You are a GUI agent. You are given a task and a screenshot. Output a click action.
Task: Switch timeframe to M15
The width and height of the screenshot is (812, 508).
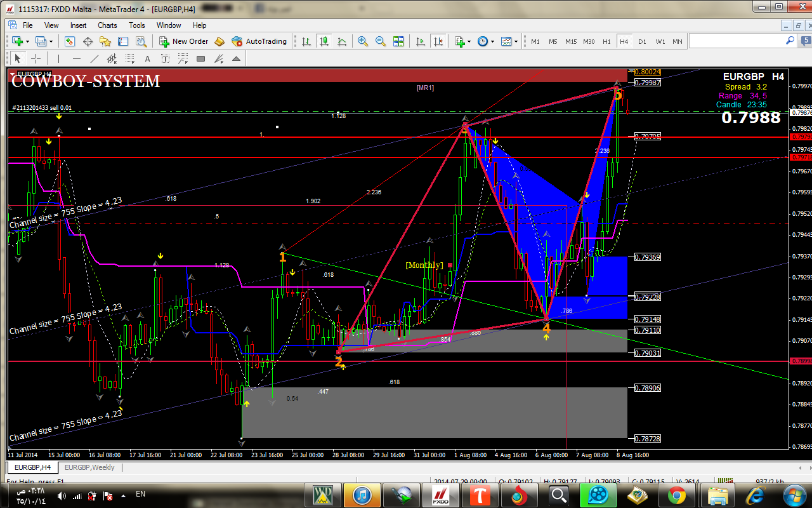click(571, 41)
